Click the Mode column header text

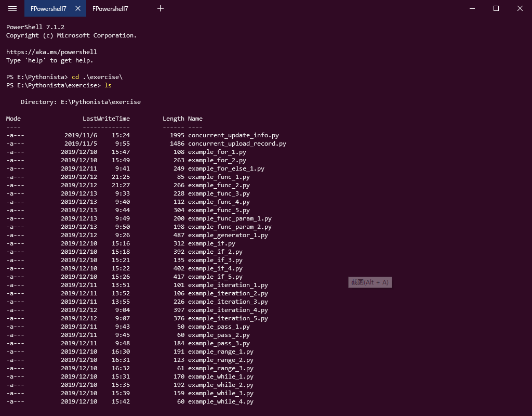pyautogui.click(x=13, y=118)
